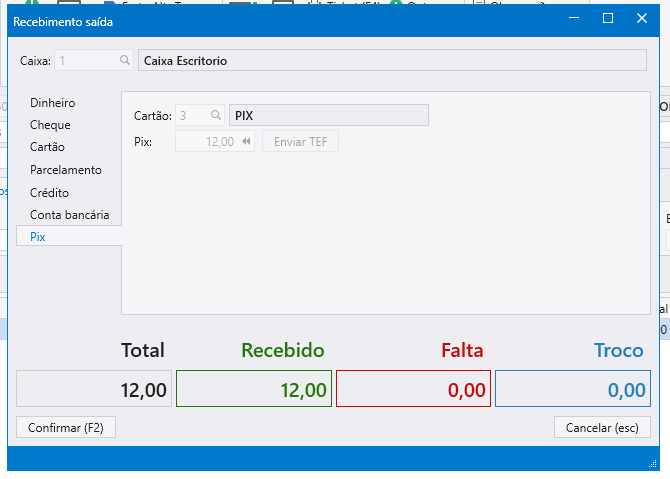Click the Caixa Escritorio name field
670x479 pixels.
(x=392, y=61)
